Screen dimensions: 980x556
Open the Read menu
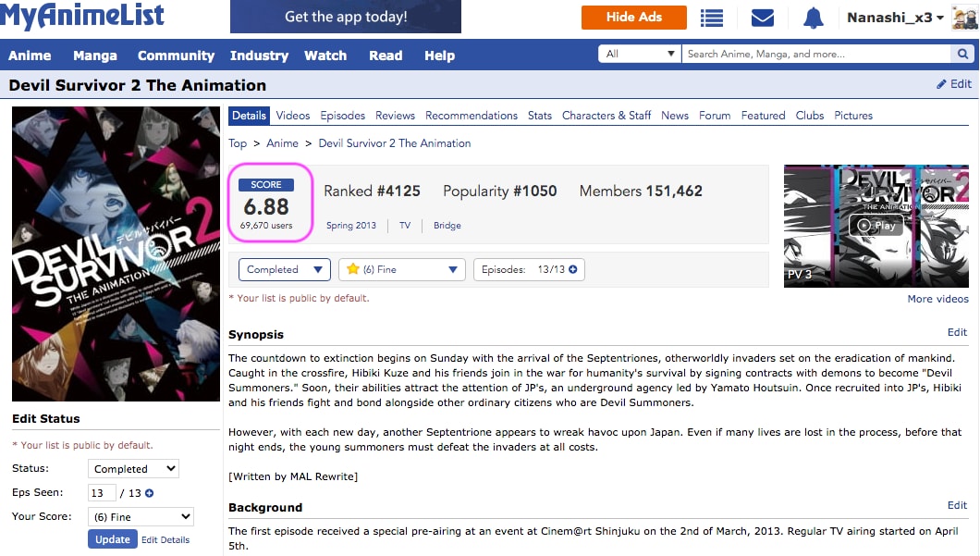[386, 56]
